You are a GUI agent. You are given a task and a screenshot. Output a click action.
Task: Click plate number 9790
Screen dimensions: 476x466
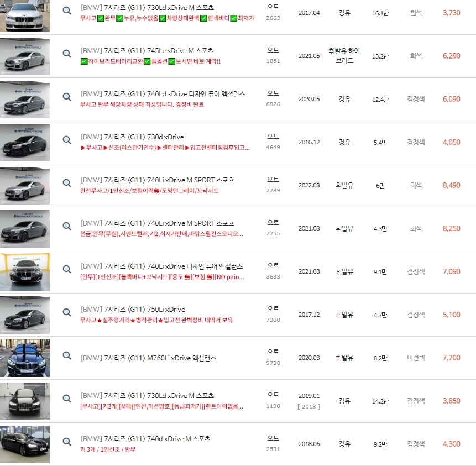click(273, 363)
